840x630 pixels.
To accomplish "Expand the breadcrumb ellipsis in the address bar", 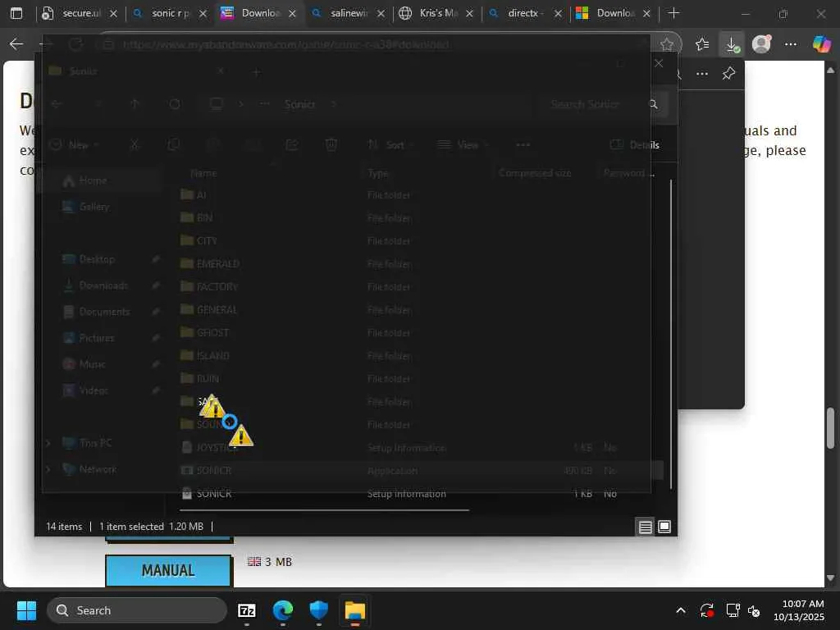I will pyautogui.click(x=265, y=104).
